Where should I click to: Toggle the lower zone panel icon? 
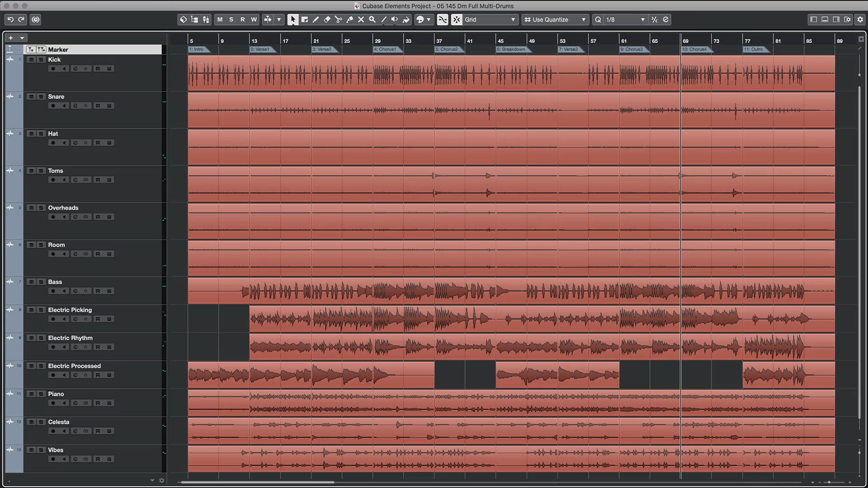[x=825, y=19]
